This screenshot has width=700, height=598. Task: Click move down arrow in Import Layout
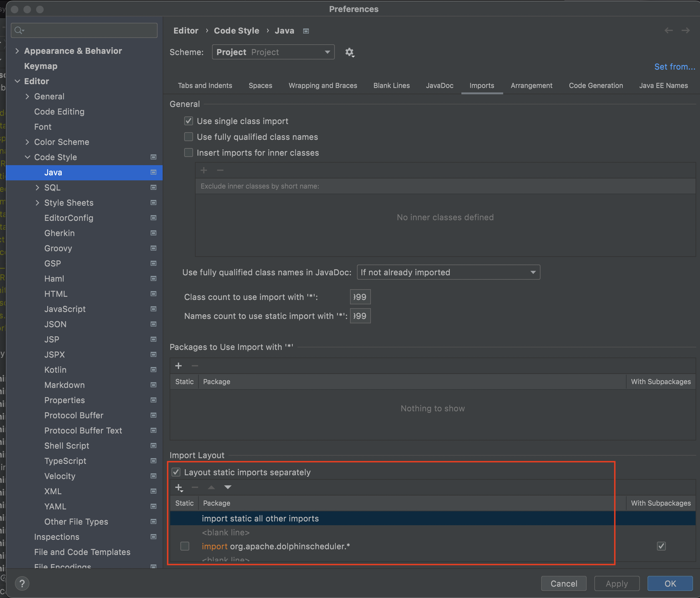pyautogui.click(x=228, y=487)
